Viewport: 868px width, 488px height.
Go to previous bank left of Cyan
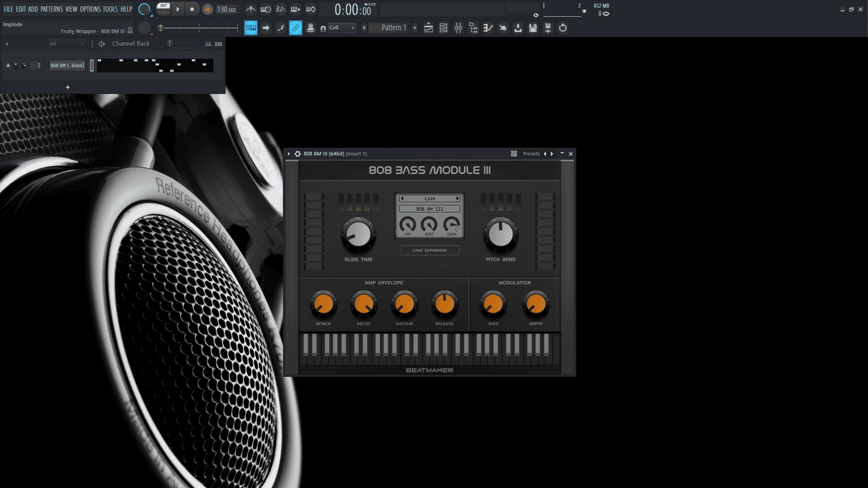[402, 198]
